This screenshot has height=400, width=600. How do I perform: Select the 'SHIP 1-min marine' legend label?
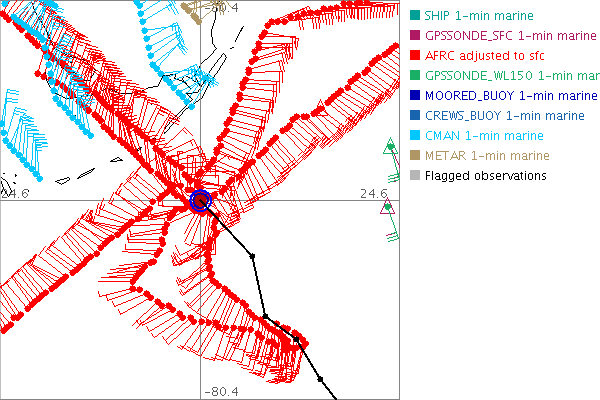point(479,15)
